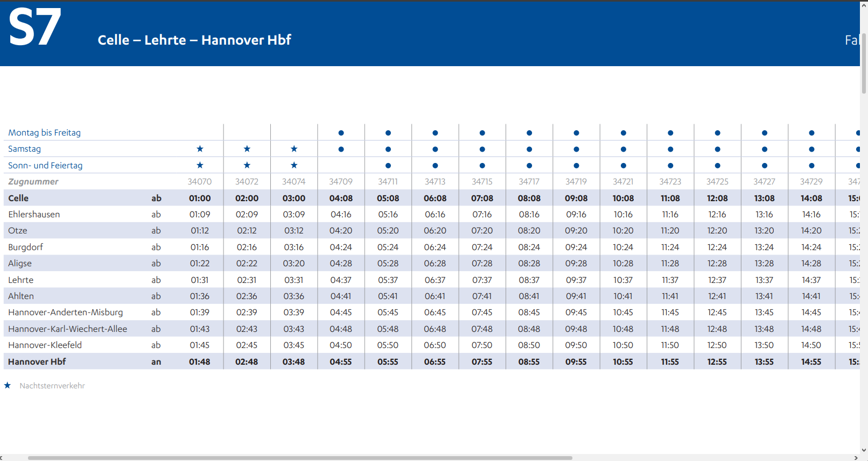Click Samstag star for train 34070
The image size is (868, 461).
(x=200, y=148)
